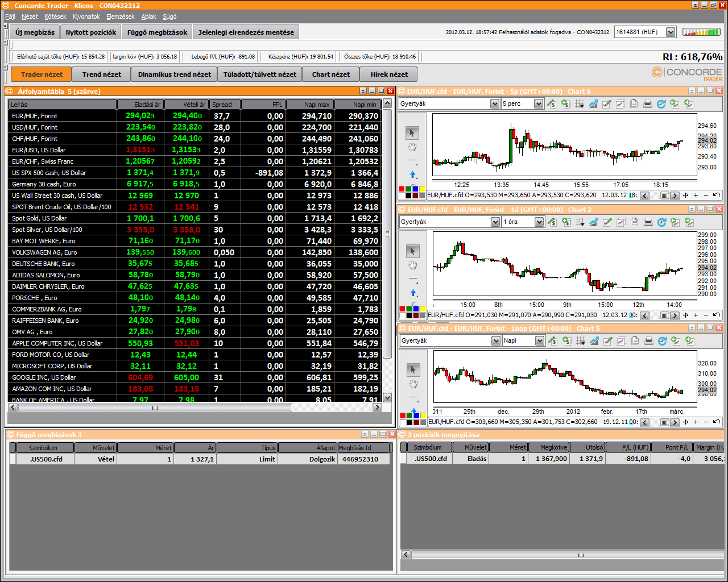Click Jelenlegi elrendezés mentése button

coord(246,32)
